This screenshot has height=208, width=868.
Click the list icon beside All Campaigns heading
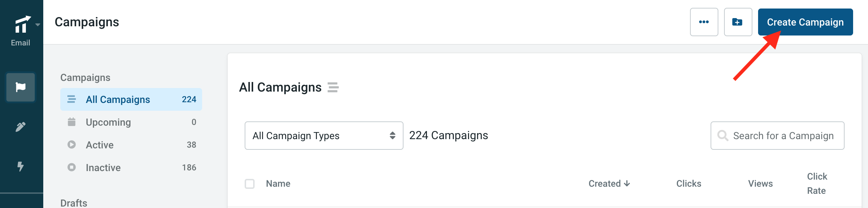tap(333, 87)
